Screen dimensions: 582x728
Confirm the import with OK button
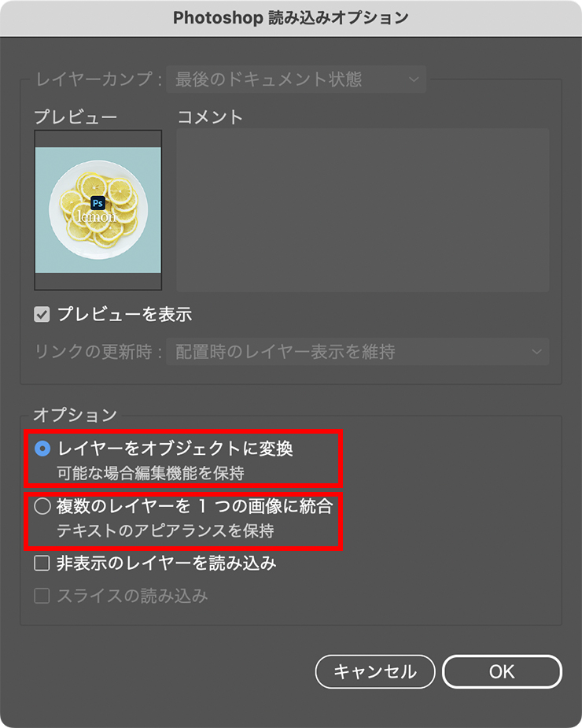click(502, 671)
